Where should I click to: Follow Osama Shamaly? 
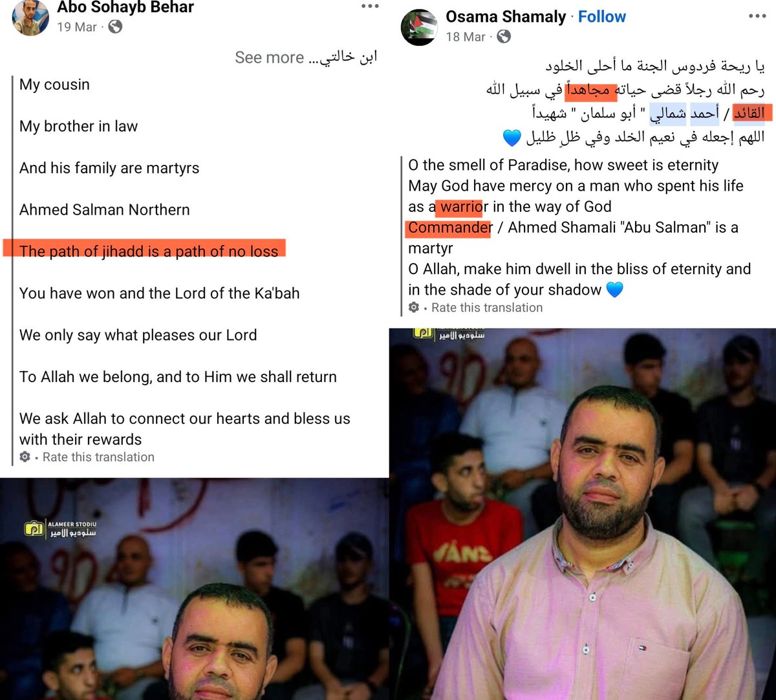(602, 17)
